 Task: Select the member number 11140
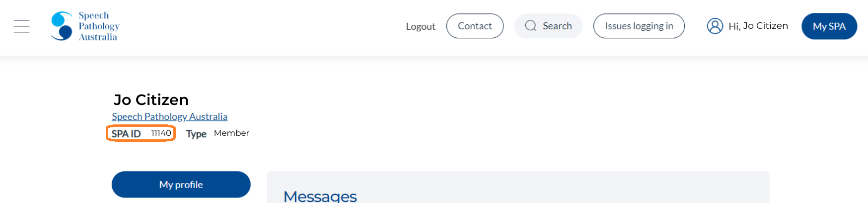161,133
